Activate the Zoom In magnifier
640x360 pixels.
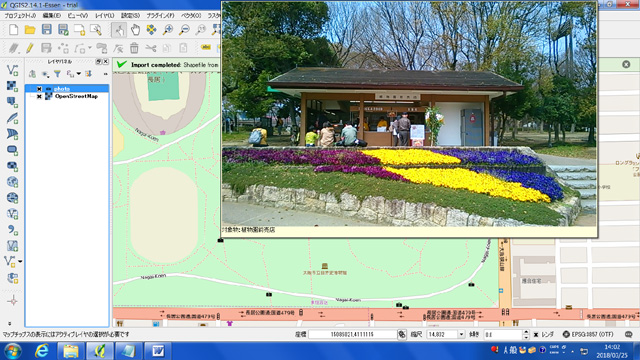click(x=168, y=29)
